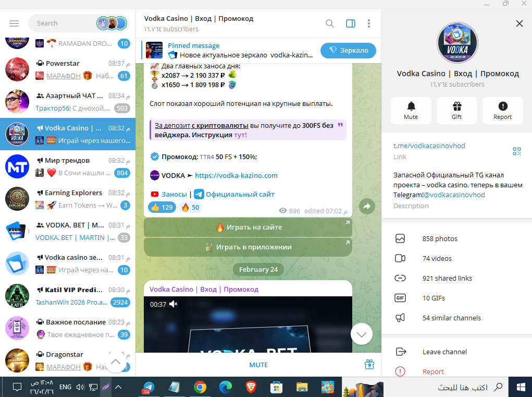Screen dimensions: 532x397
Task: Click the volume speaker tray icon
Action: (x=80, y=387)
